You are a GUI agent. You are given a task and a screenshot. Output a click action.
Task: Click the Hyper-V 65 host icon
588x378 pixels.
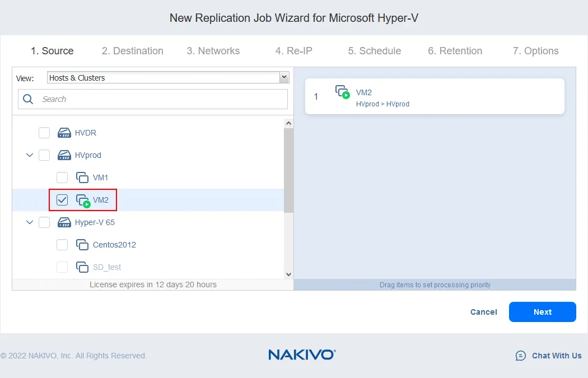(x=64, y=222)
